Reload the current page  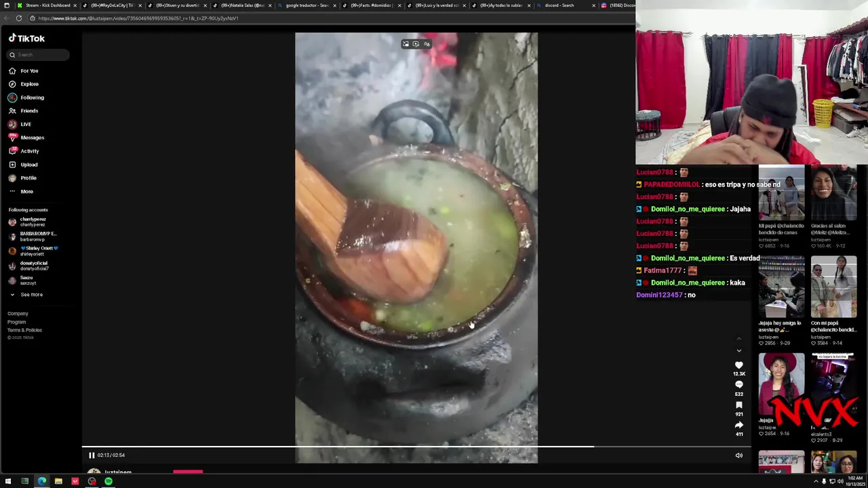tap(19, 18)
